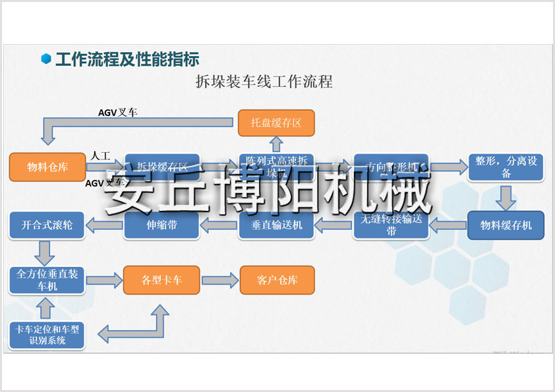Click the arrow from 物料缓存机 to 无缝转接输送带

point(449,226)
